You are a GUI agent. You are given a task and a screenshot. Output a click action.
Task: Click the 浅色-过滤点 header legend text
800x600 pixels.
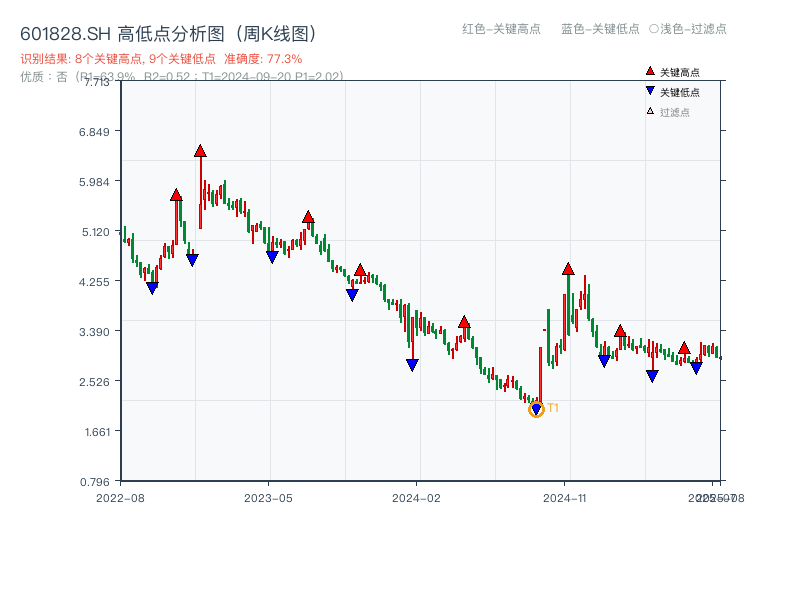[x=688, y=29]
